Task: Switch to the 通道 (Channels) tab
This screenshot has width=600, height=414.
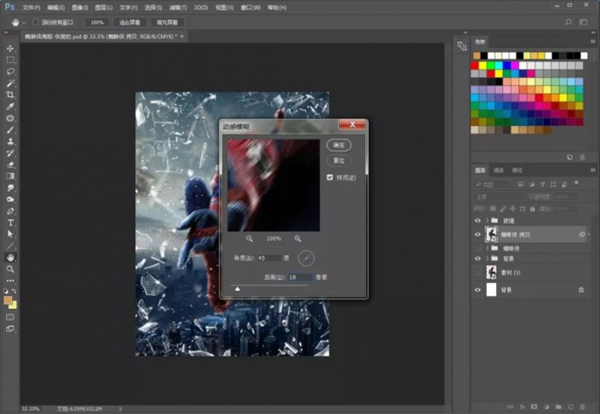Action: tap(499, 171)
